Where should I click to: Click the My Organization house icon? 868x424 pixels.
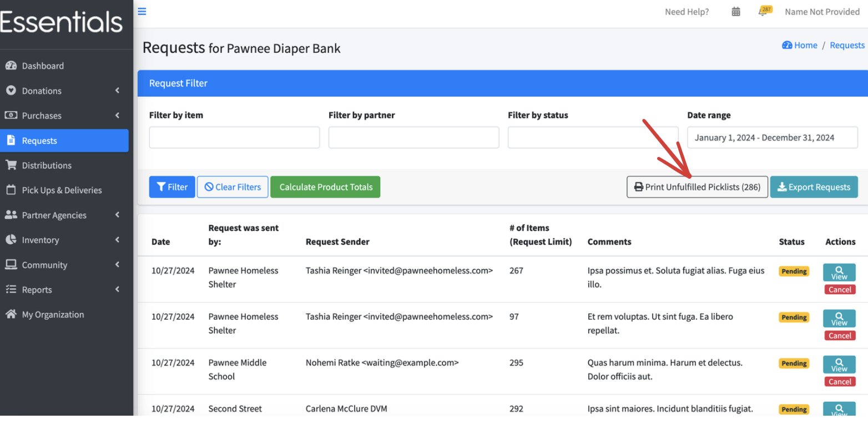pos(11,314)
